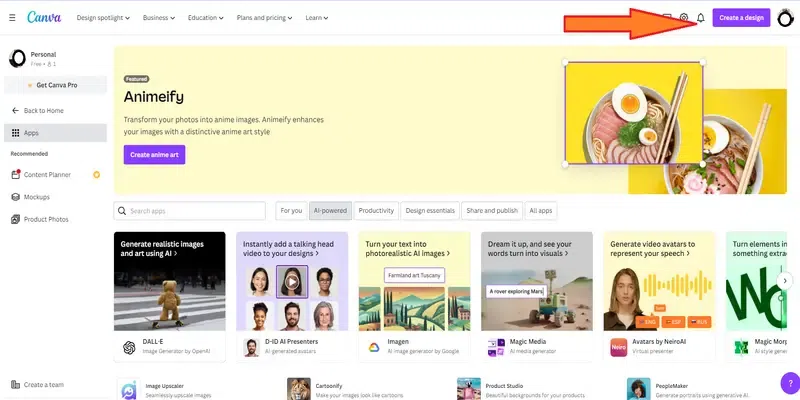The width and height of the screenshot is (800, 400).
Task: Select the For you tab
Action: point(291,211)
